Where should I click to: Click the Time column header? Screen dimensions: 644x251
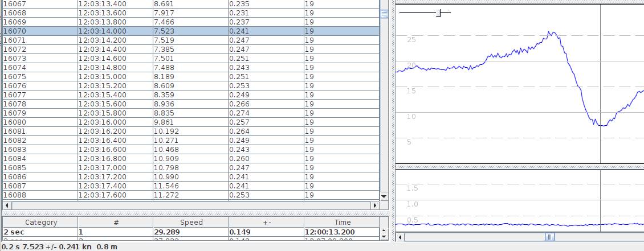[x=342, y=223]
